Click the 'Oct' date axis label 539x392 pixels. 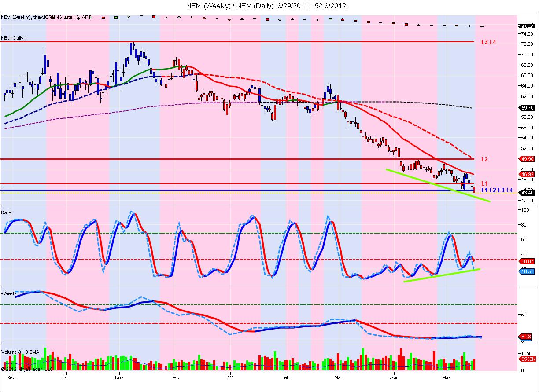[66, 377]
